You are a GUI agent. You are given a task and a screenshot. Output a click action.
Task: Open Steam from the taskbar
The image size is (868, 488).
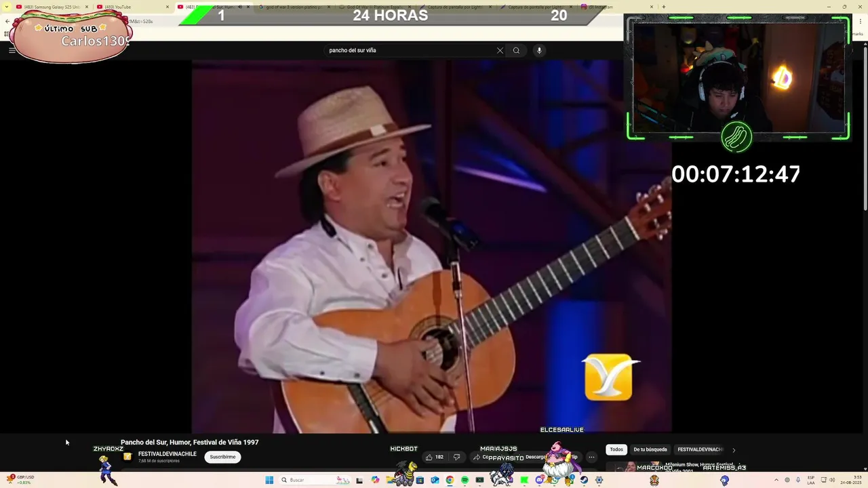[x=584, y=480]
